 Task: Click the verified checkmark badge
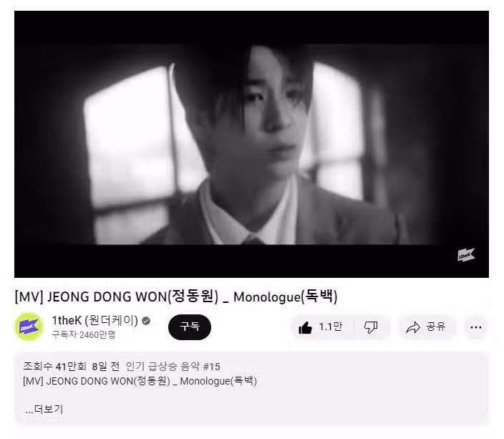pos(146,321)
